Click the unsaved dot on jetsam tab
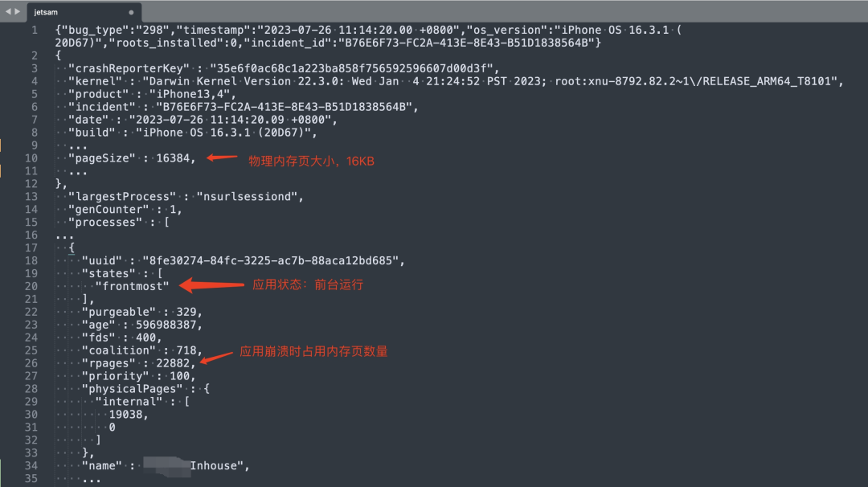The image size is (868, 487). click(x=131, y=12)
